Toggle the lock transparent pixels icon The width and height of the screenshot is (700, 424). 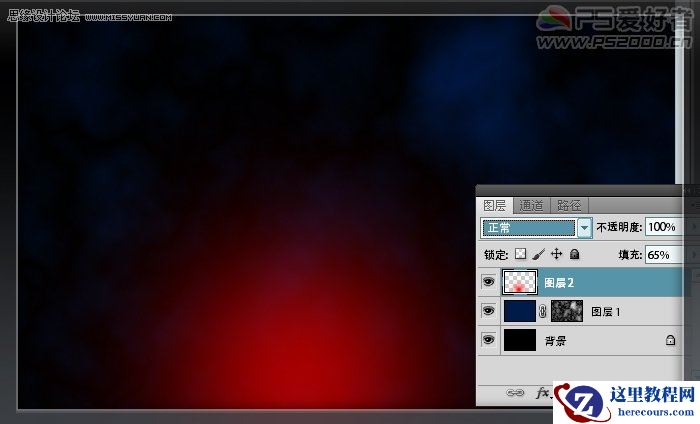(x=521, y=254)
